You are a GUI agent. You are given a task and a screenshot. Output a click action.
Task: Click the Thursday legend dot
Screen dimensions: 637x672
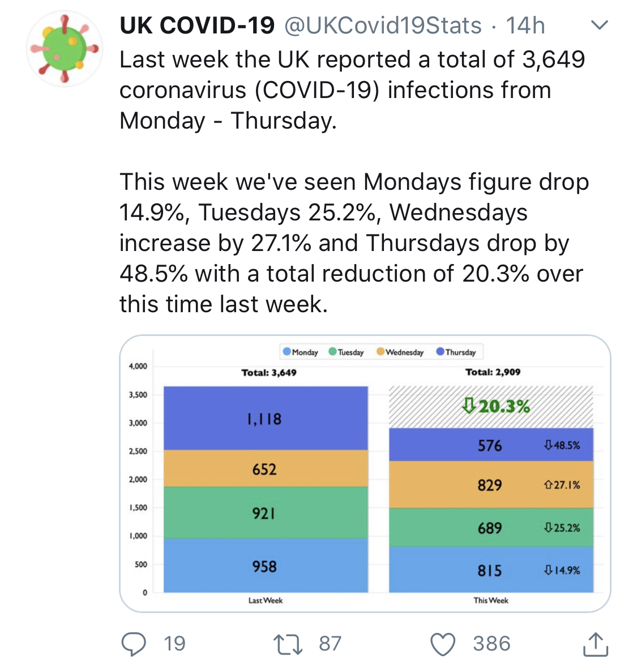point(441,352)
